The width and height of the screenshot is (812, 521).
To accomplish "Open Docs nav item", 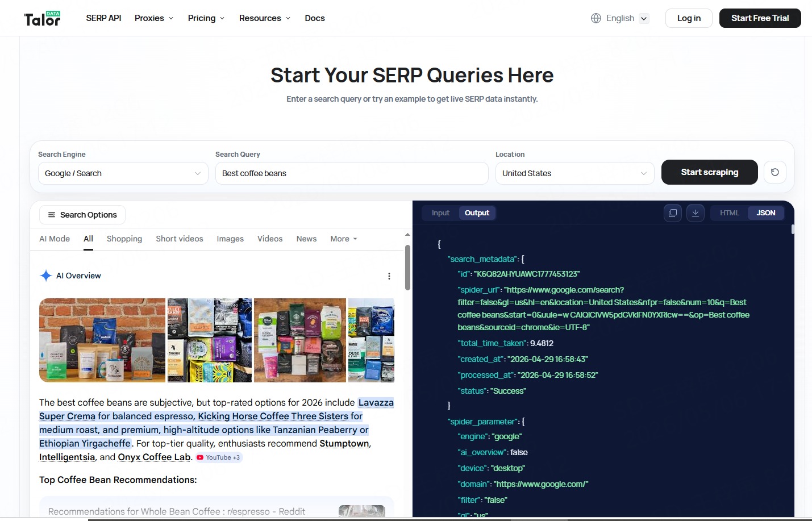I will (315, 18).
